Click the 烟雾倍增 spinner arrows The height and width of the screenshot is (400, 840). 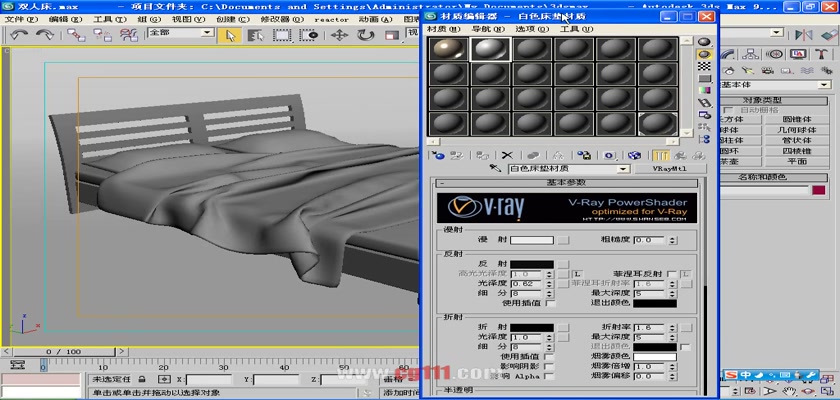click(x=673, y=367)
